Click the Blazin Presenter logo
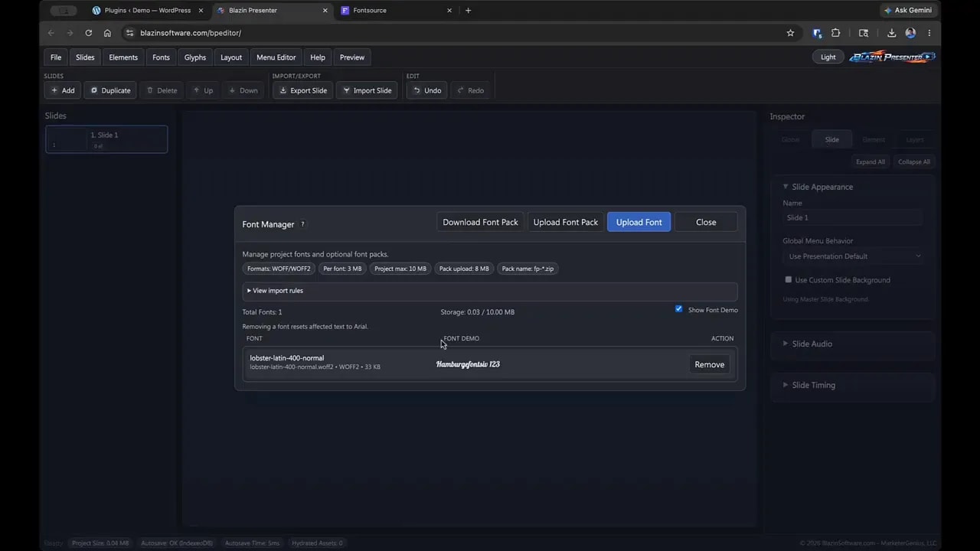 pos(892,57)
